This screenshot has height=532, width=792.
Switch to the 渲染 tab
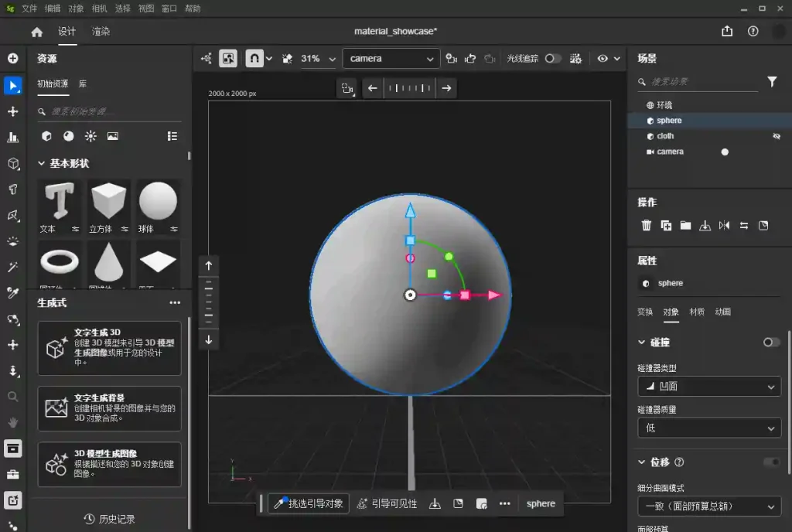[x=101, y=31]
